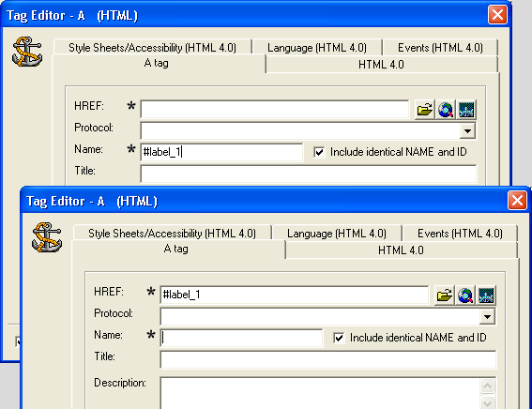Open Language (HTML 4.0) tab in the front dialog
Image resolution: width=532 pixels, height=409 pixels.
[337, 234]
